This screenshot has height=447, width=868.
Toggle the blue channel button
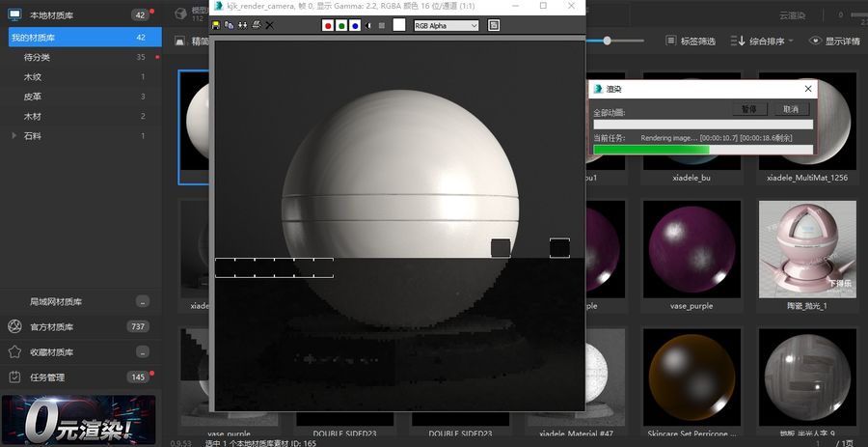click(355, 25)
